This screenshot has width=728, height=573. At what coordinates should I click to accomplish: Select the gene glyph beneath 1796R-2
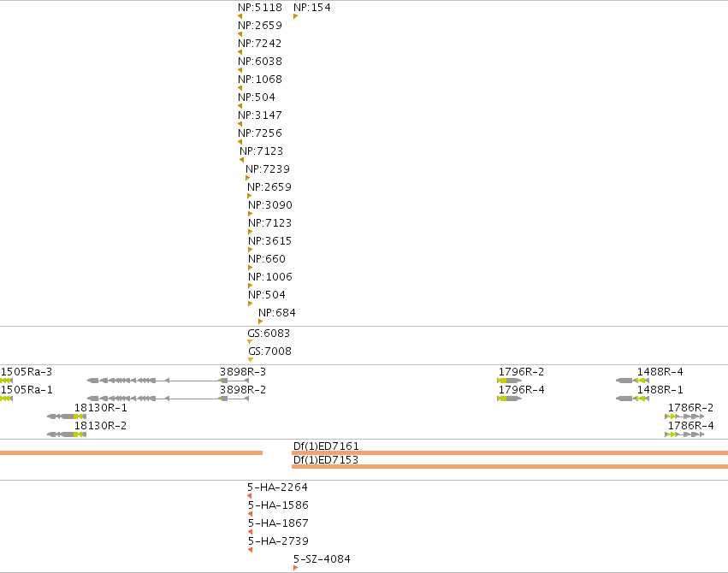(x=509, y=381)
